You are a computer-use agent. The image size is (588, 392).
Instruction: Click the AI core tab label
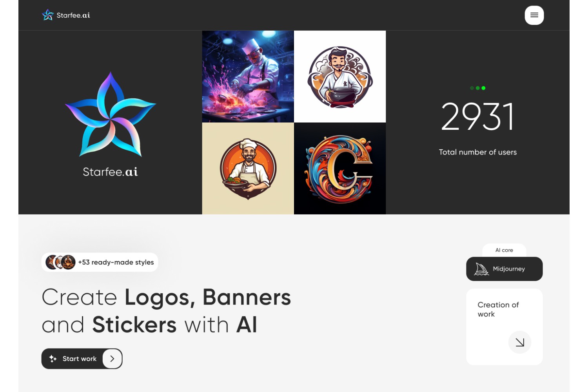(504, 250)
